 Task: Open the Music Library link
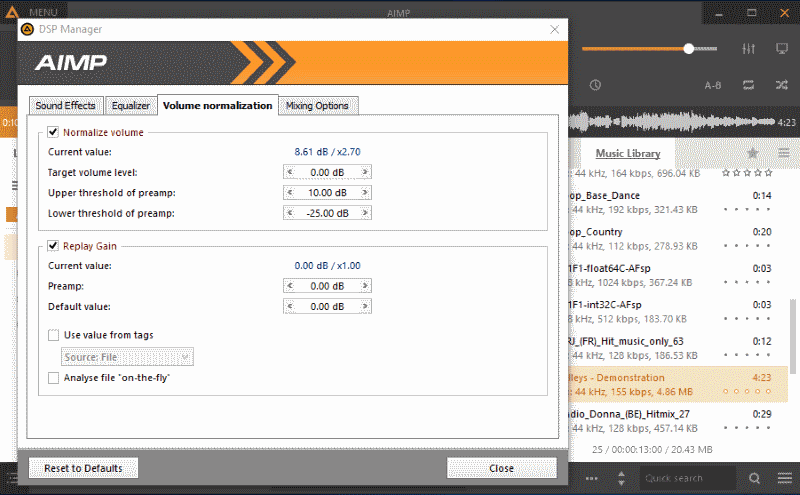pyautogui.click(x=628, y=153)
